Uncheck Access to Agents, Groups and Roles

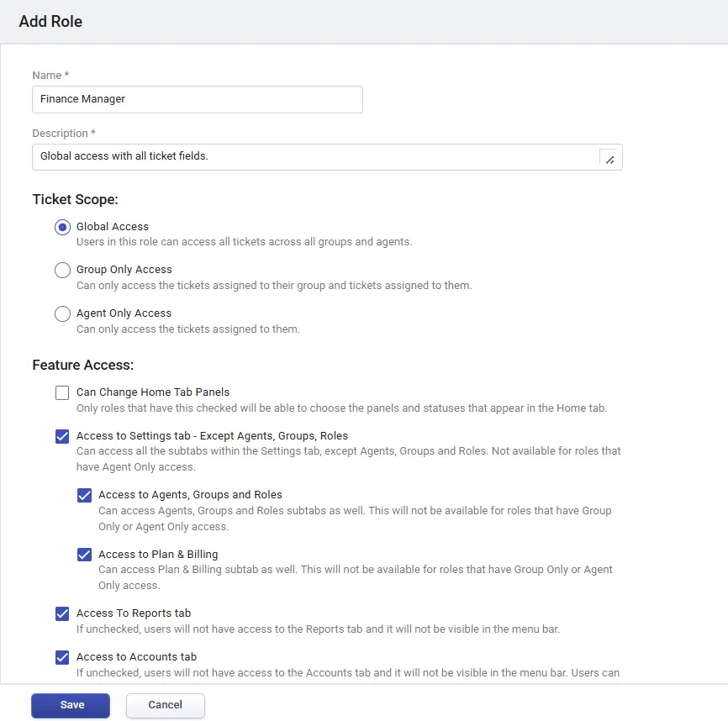85,495
